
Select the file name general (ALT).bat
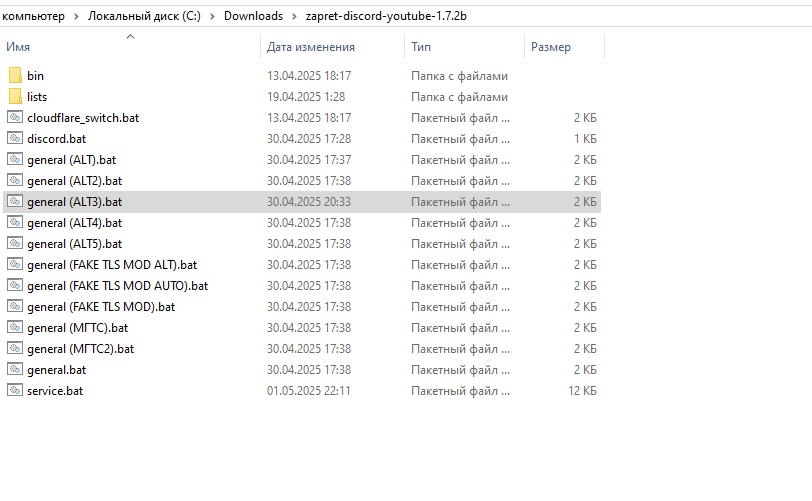pos(72,160)
